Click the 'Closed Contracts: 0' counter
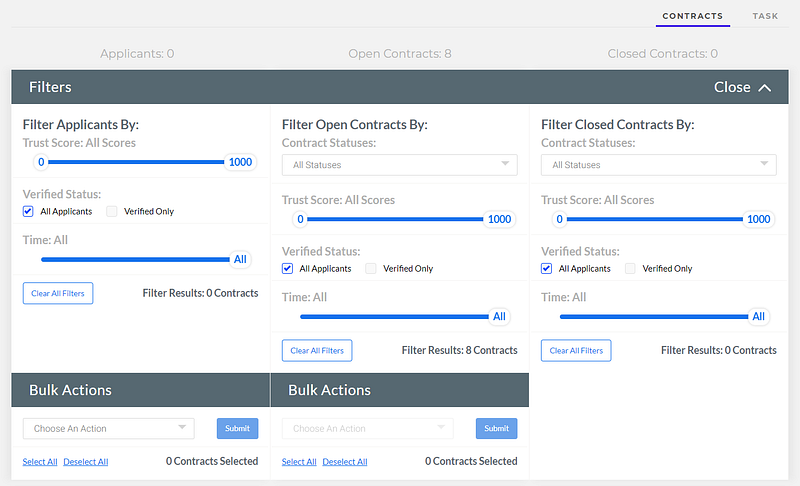Viewport: 800px width, 486px height. [662, 54]
